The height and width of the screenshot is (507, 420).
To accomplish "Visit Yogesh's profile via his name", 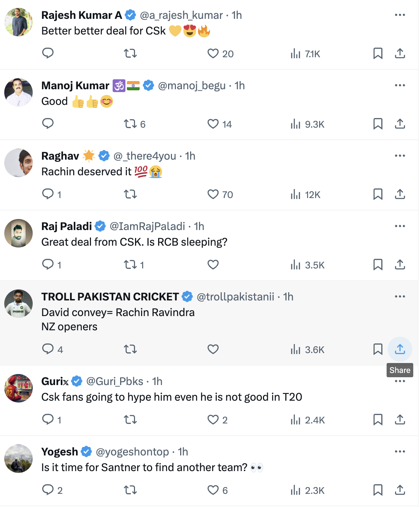I will pyautogui.click(x=59, y=451).
